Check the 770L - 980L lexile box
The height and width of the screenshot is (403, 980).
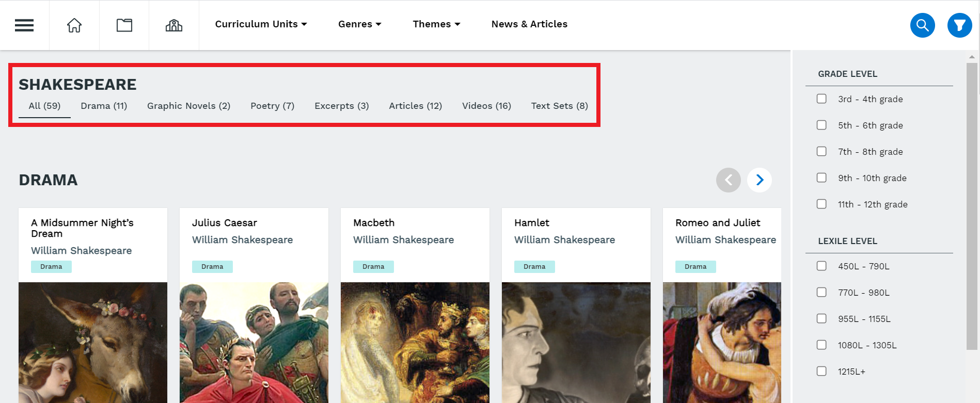pyautogui.click(x=821, y=292)
